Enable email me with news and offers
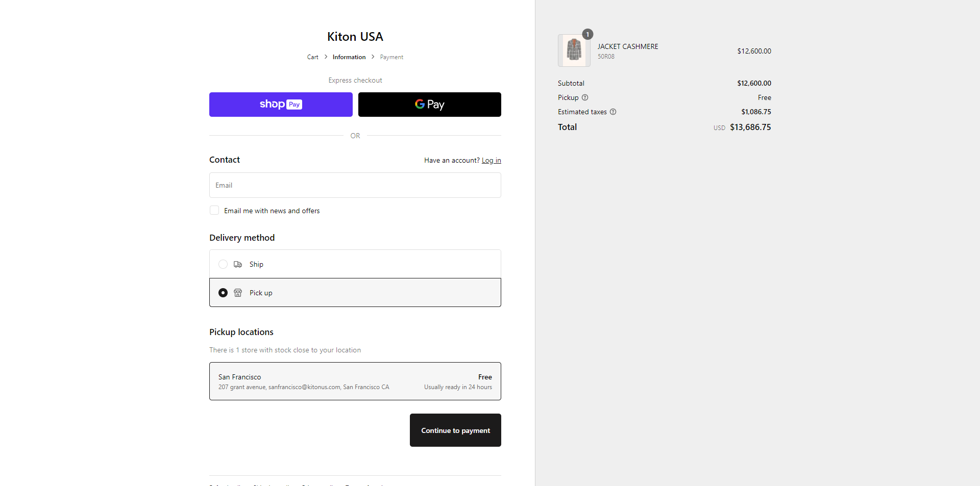980x486 pixels. tap(214, 211)
